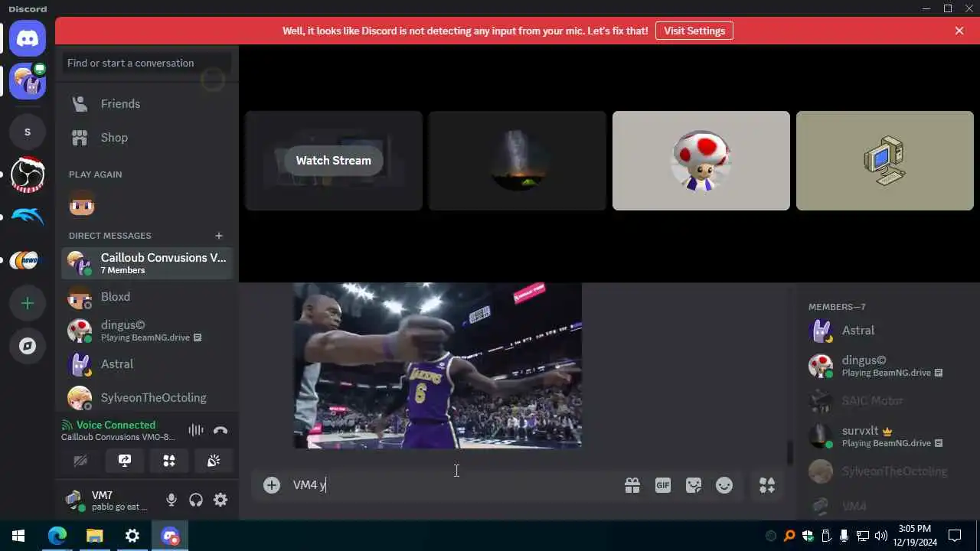The height and width of the screenshot is (551, 980).
Task: Open the active group call icon in the server sidebar
Action: (x=28, y=81)
